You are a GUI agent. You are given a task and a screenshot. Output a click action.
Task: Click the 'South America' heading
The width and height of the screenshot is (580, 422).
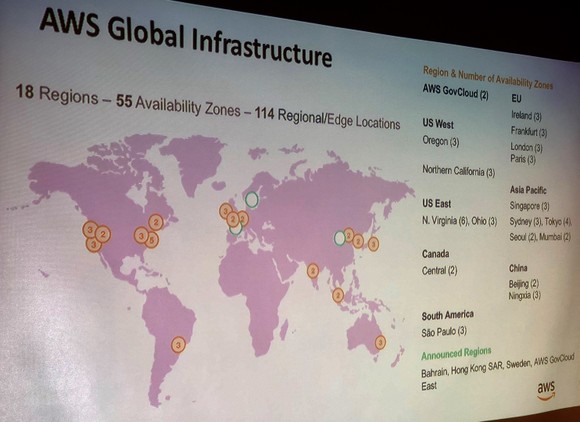pyautogui.click(x=448, y=315)
